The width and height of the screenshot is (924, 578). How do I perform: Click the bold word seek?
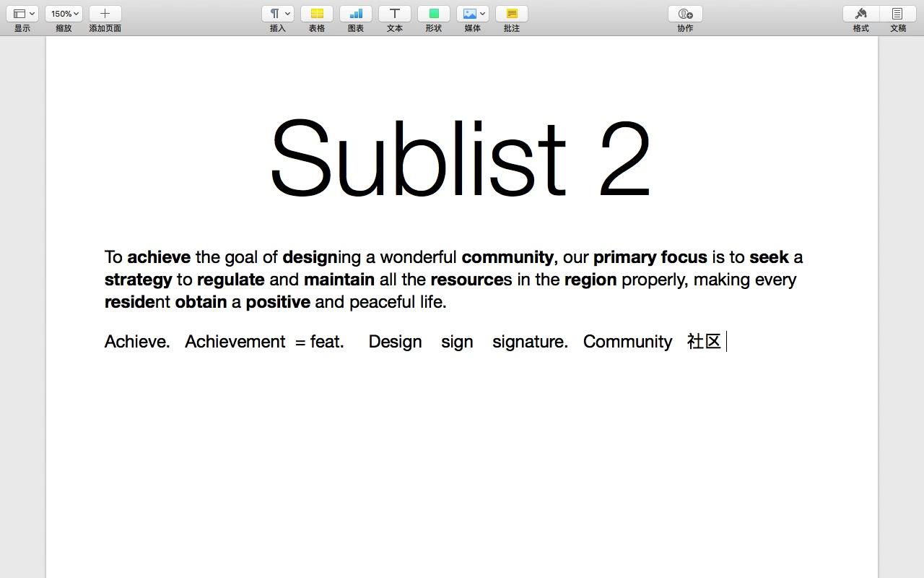(x=769, y=257)
